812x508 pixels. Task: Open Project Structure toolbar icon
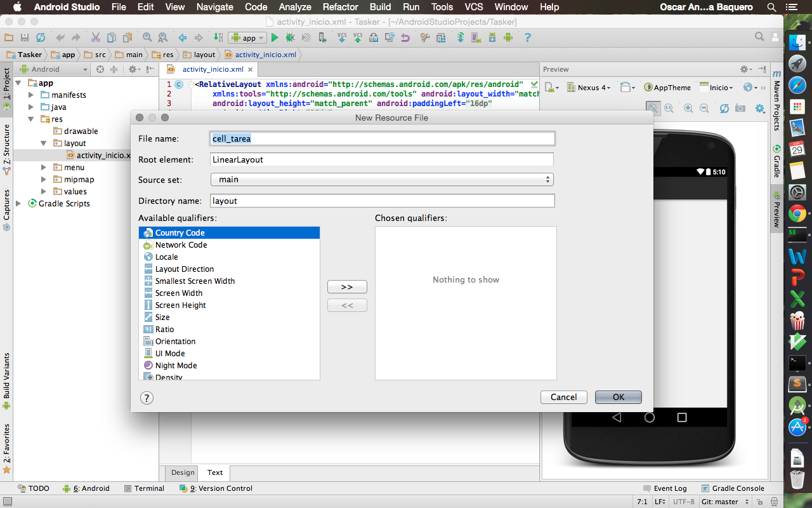tap(441, 38)
